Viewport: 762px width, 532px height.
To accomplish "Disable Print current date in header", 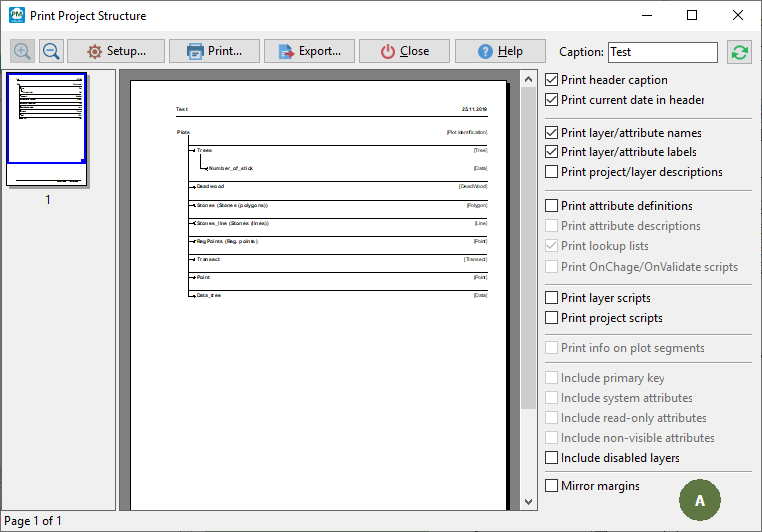I will 552,100.
